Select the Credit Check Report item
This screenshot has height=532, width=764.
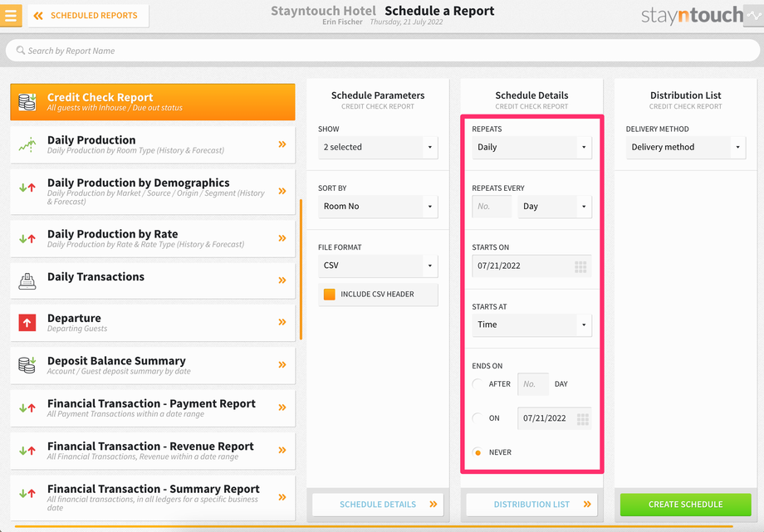(x=153, y=102)
